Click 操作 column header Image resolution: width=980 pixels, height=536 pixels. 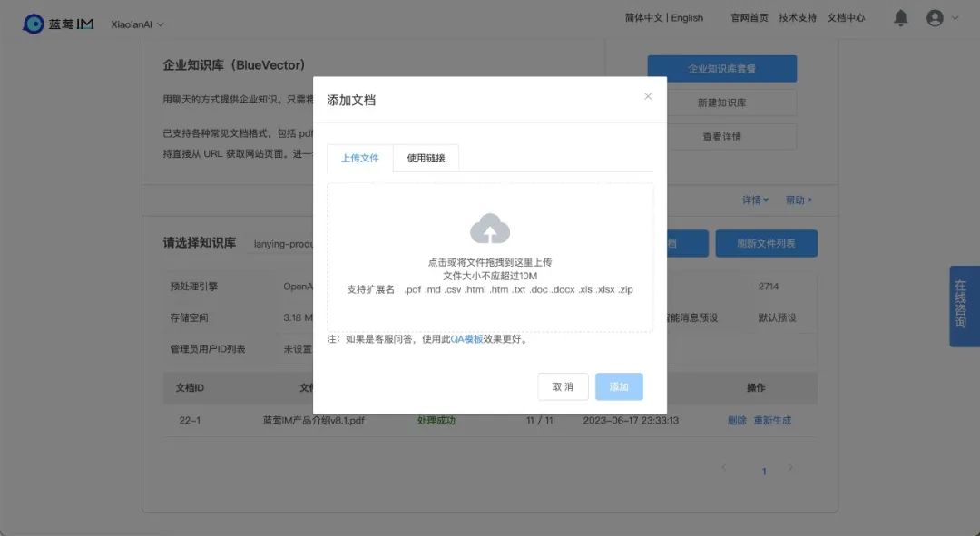coord(756,388)
